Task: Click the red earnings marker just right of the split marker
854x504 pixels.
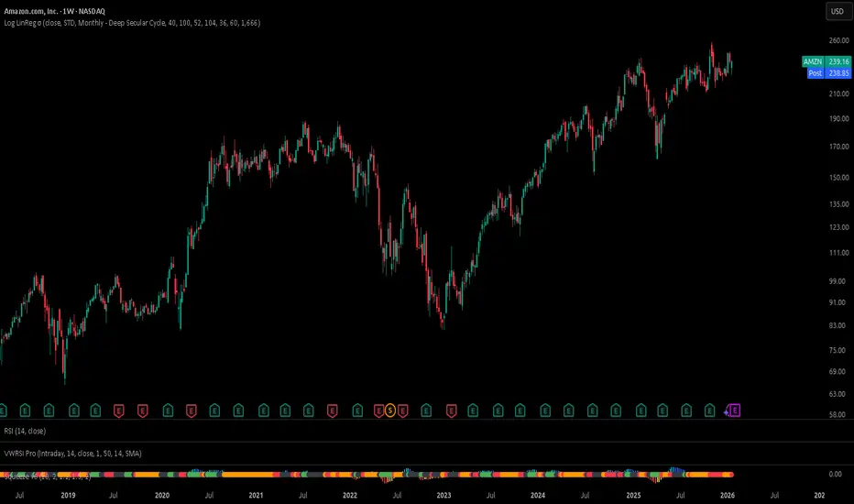Action: 402,411
